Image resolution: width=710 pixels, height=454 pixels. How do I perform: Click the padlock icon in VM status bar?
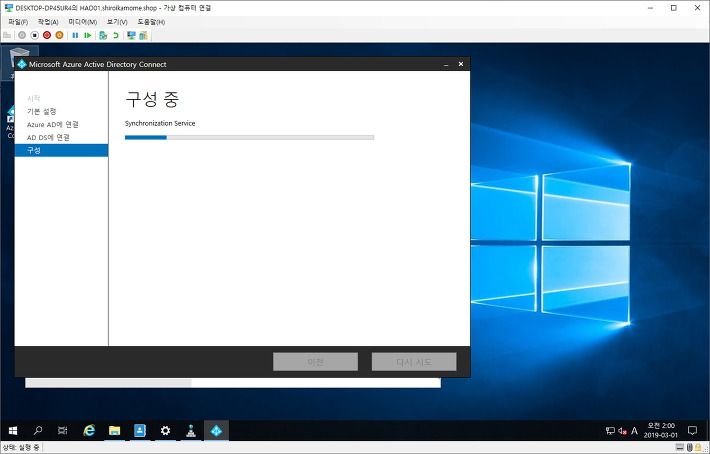(x=698, y=448)
